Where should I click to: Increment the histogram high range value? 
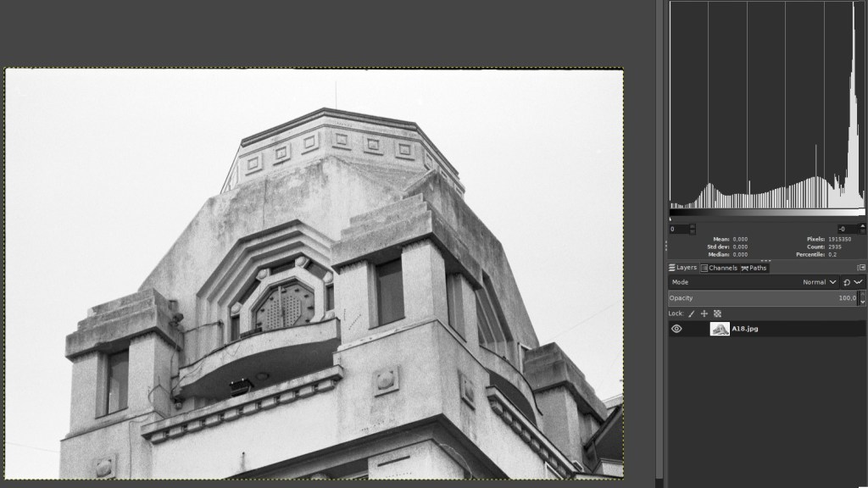click(x=863, y=226)
